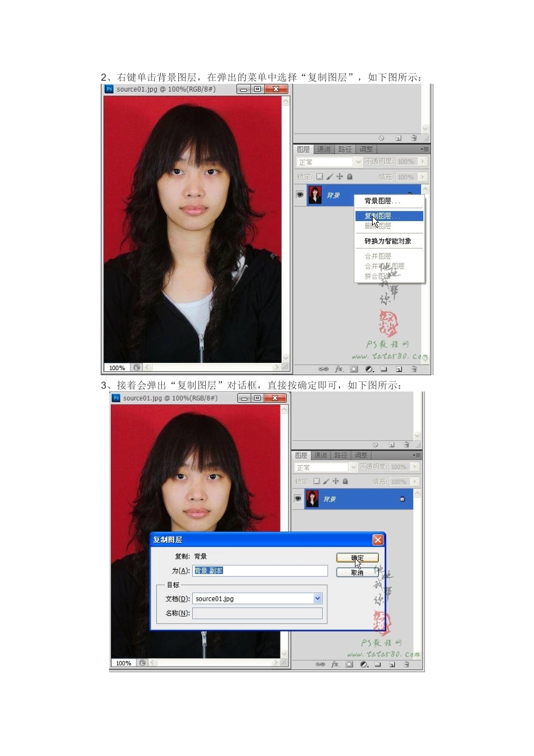The image size is (534, 756).
Task: Open 填充 slider arrow, step 3 screenshot
Action: coord(415,481)
